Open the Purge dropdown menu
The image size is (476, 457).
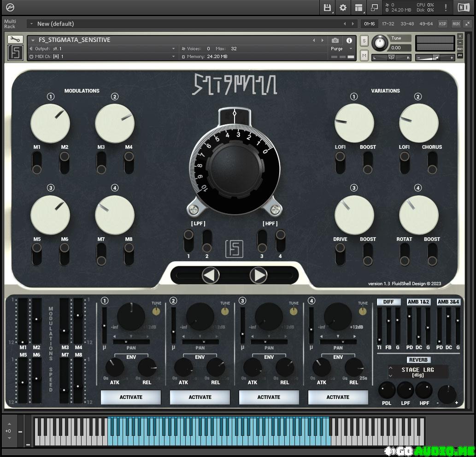pos(341,48)
